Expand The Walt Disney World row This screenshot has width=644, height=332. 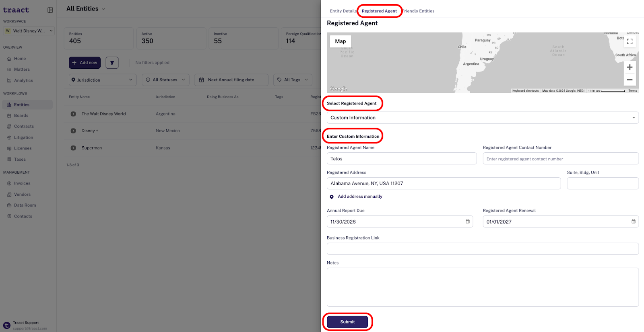tap(73, 114)
